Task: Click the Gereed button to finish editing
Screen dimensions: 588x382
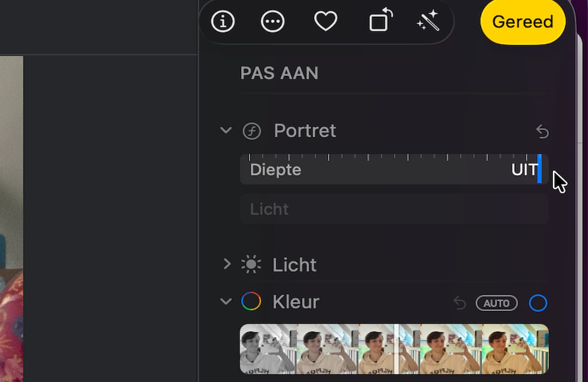Action: tap(523, 22)
